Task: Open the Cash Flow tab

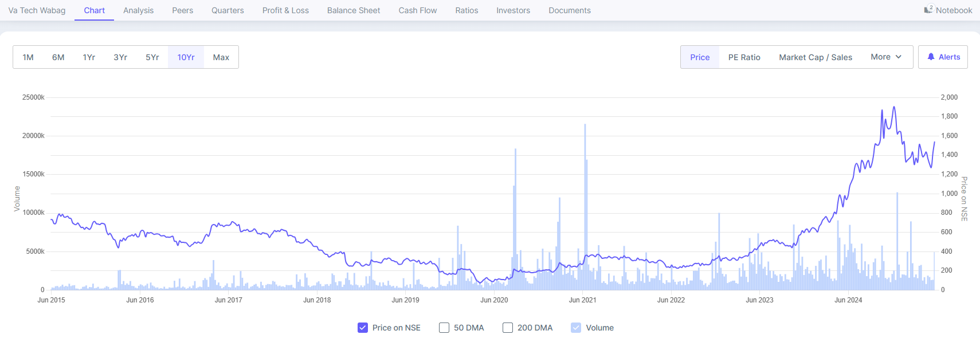Action: pos(417,10)
